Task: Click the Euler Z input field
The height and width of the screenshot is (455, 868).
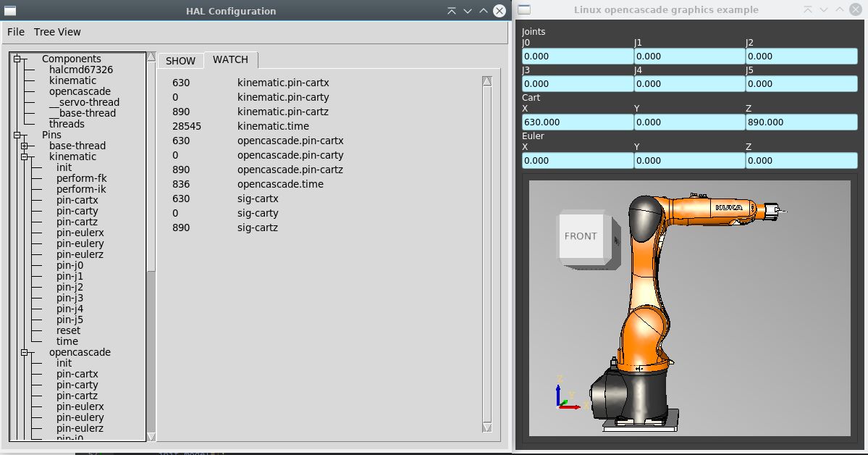Action: tap(801, 161)
